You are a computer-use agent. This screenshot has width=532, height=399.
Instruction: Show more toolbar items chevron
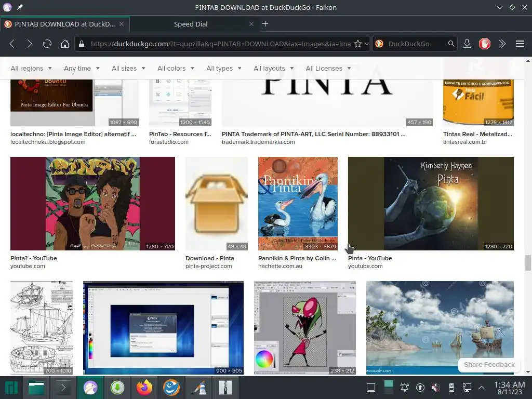point(502,44)
